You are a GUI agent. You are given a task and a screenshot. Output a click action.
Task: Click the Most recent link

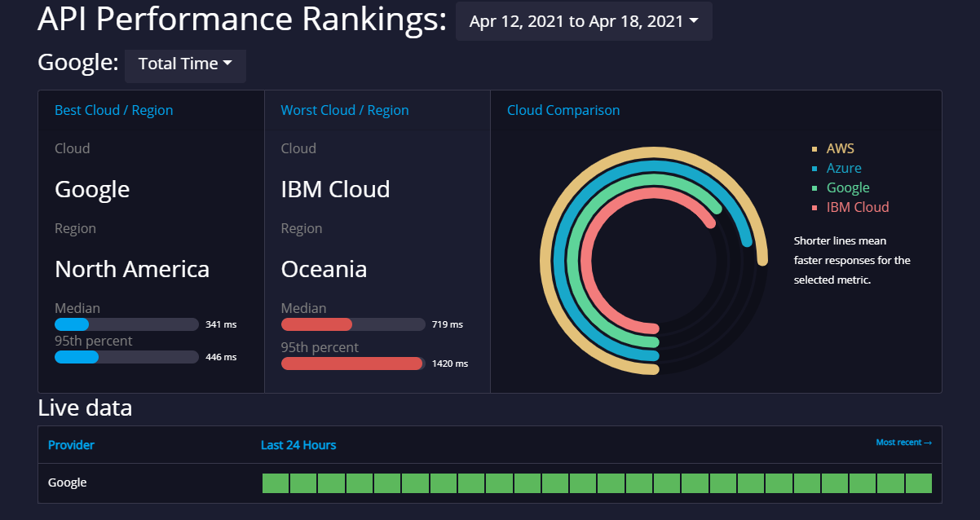pos(903,441)
